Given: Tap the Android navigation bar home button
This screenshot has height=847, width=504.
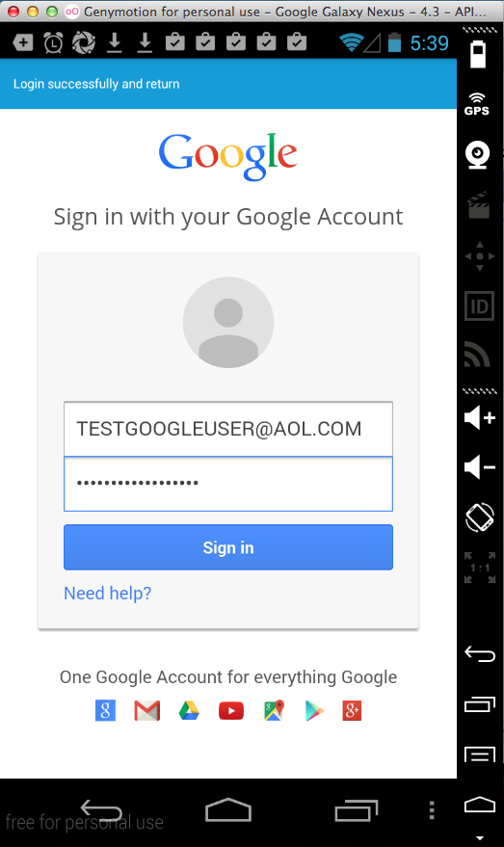Looking at the screenshot, I should point(228,809).
